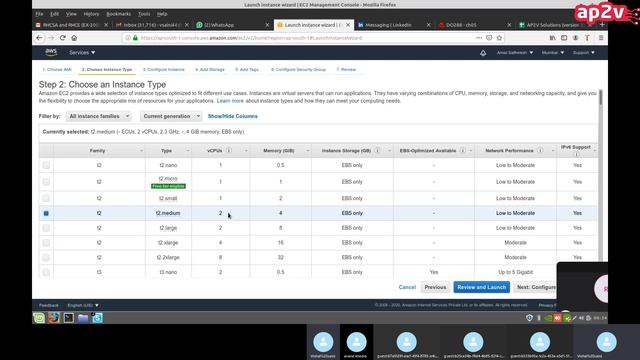This screenshot has height=360, width=640.
Task: Click the Free tier eligible badge
Action: [168, 186]
